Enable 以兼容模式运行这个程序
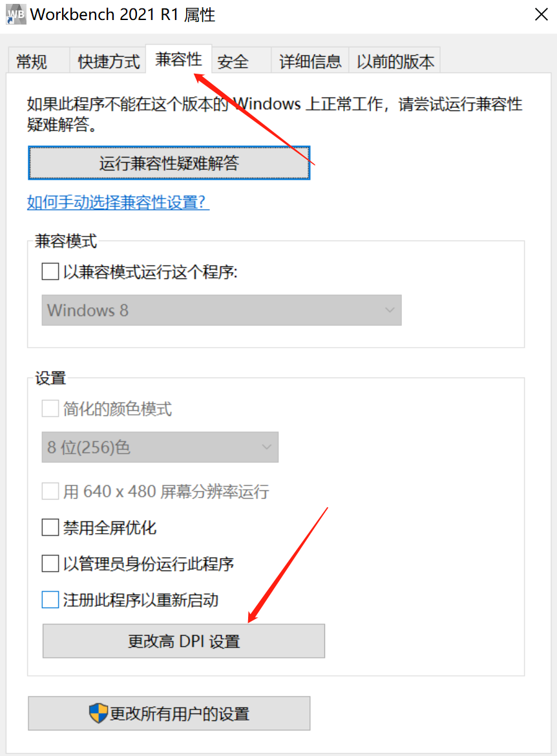Image resolution: width=557 pixels, height=756 pixels. click(x=50, y=271)
